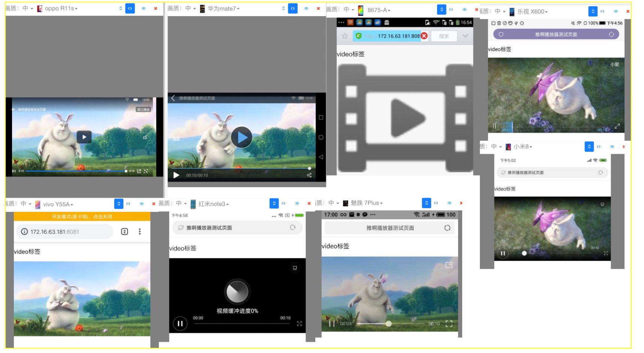The width and height of the screenshot is (644, 353).
Task: Switch oppo R11s to portrait orientation
Action: coord(121,8)
